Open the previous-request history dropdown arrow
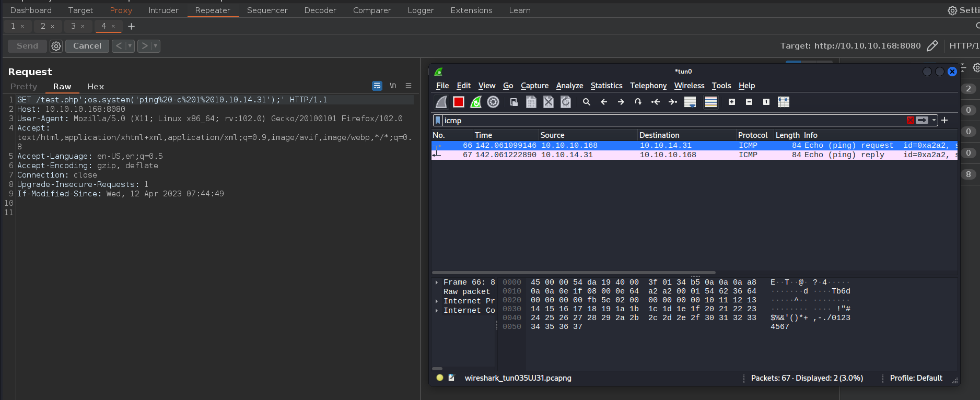 tap(130, 46)
